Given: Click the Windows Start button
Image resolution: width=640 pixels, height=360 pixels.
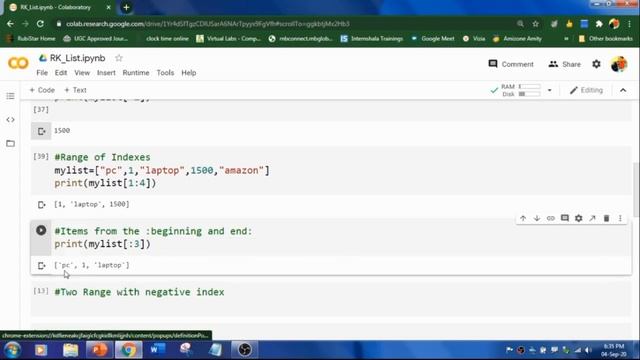Looking at the screenshot, I should [x=13, y=350].
